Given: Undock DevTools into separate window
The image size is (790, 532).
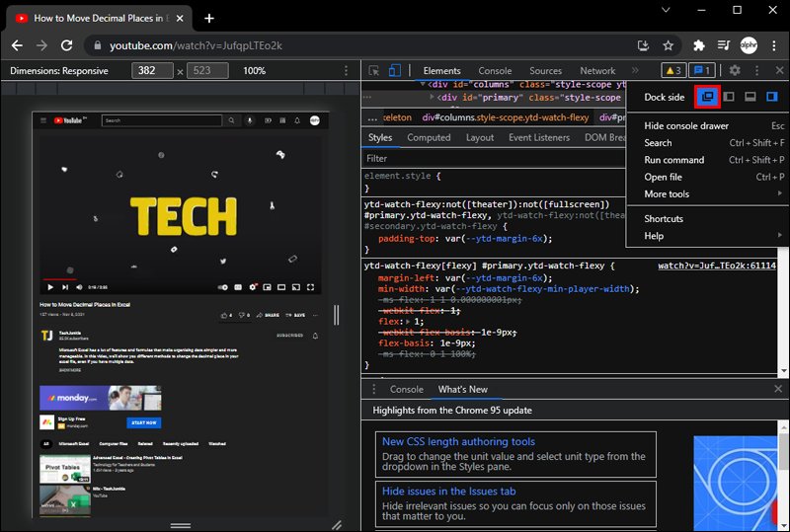Looking at the screenshot, I should pos(706,97).
